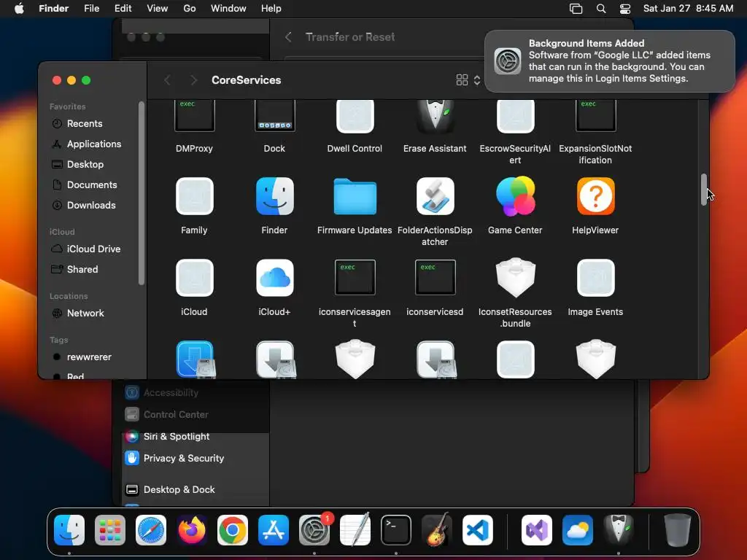Click the Background Items Added notification
Screen dimensions: 747x560
tap(609, 61)
